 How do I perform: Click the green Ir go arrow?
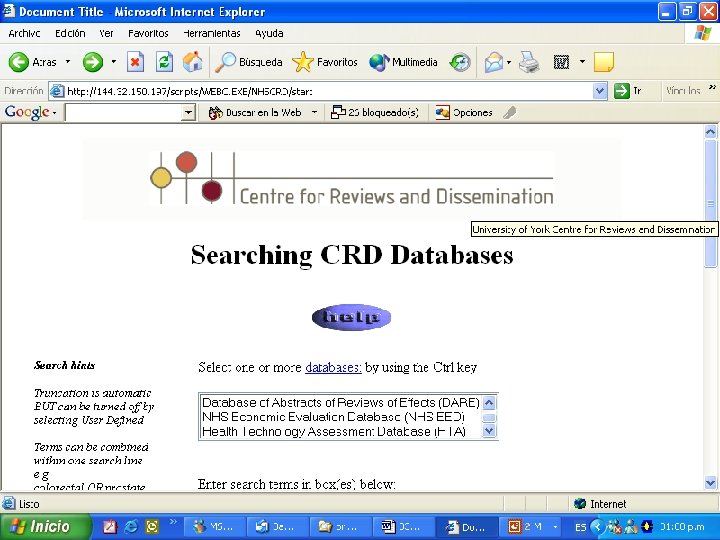[621, 91]
